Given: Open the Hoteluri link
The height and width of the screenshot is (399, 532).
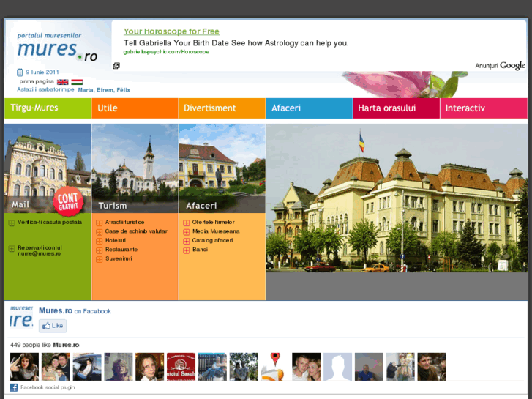Looking at the screenshot, I should click(x=116, y=240).
